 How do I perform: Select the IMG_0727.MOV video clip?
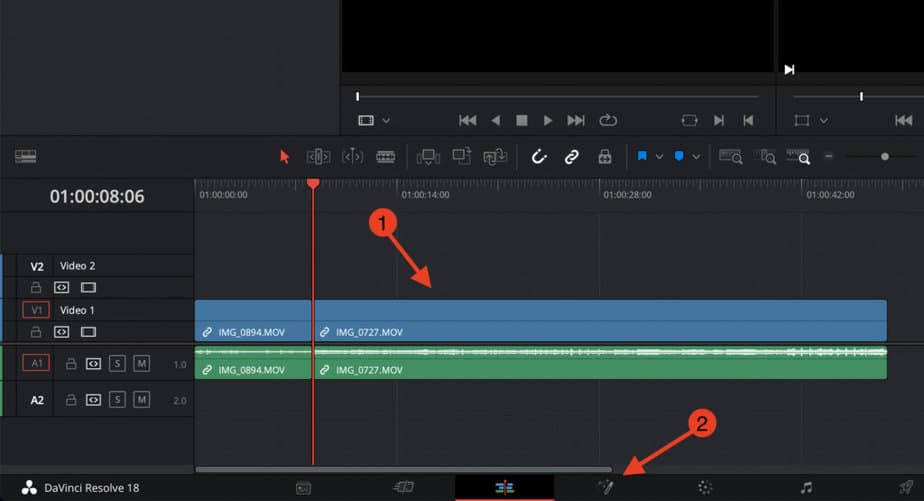600,321
